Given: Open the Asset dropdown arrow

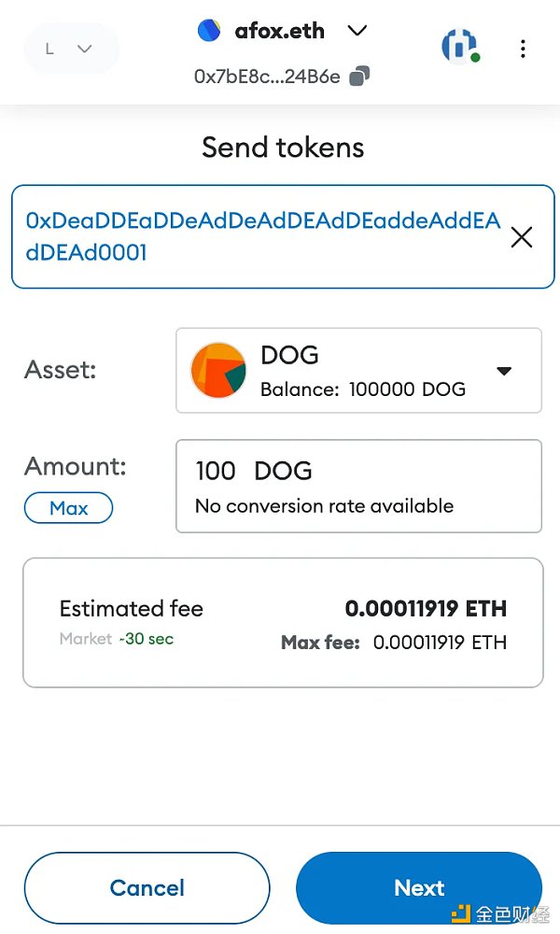Looking at the screenshot, I should [x=504, y=371].
